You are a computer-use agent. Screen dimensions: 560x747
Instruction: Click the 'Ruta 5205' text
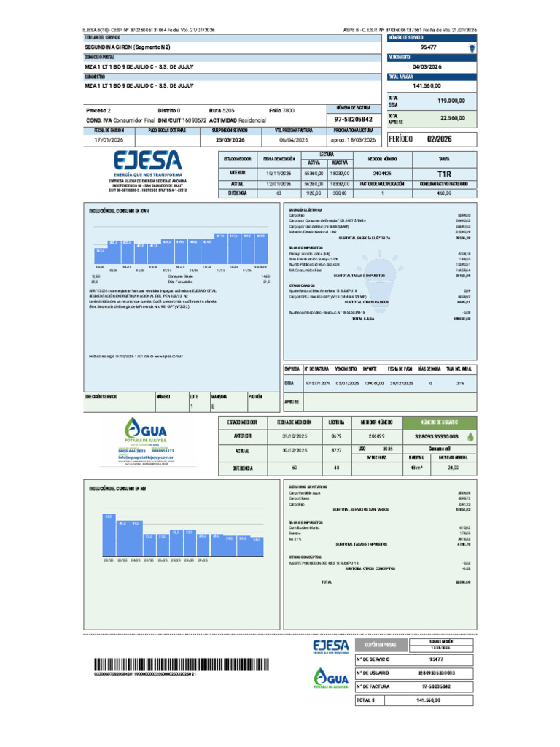(x=222, y=111)
